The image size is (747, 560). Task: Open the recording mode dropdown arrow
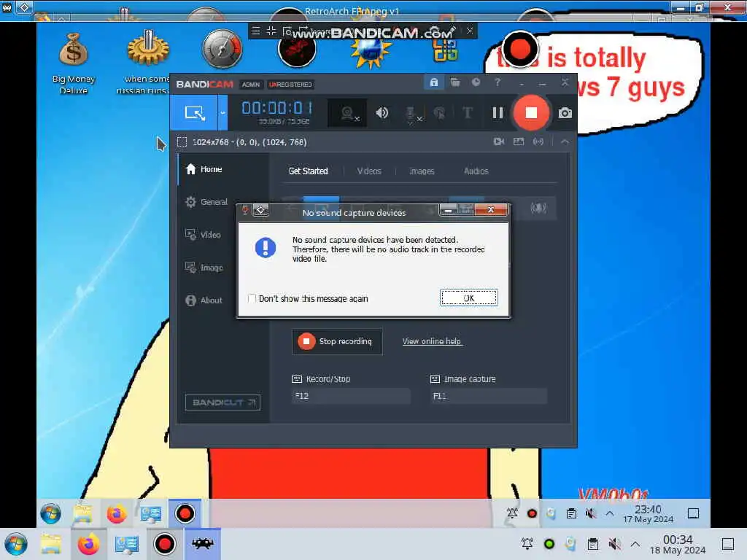[222, 113]
